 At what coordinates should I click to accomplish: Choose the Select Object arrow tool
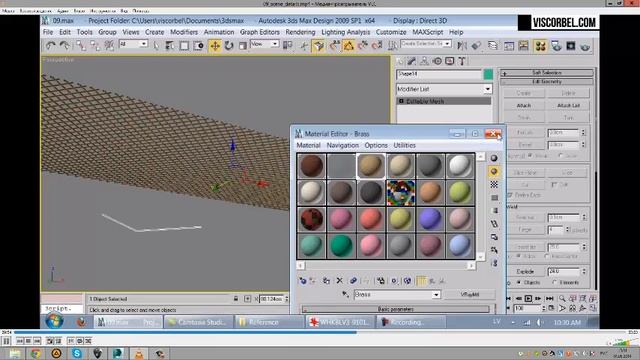pos(156,45)
